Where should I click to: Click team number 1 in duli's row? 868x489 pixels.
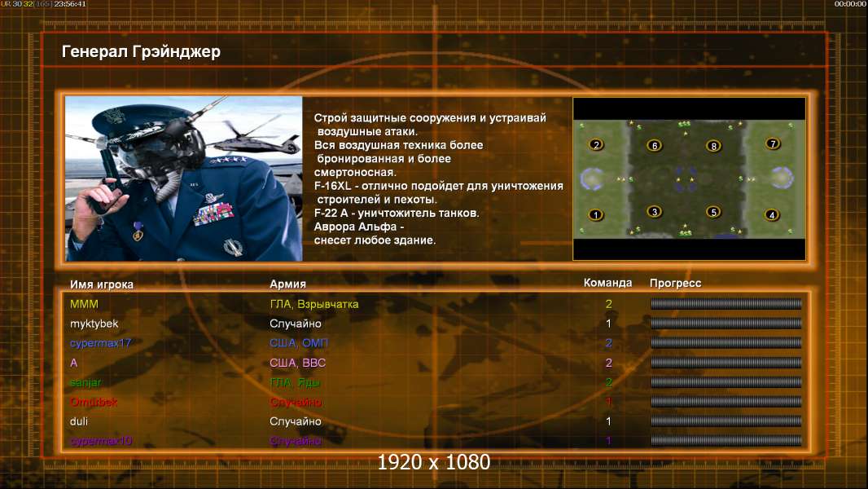pos(608,421)
